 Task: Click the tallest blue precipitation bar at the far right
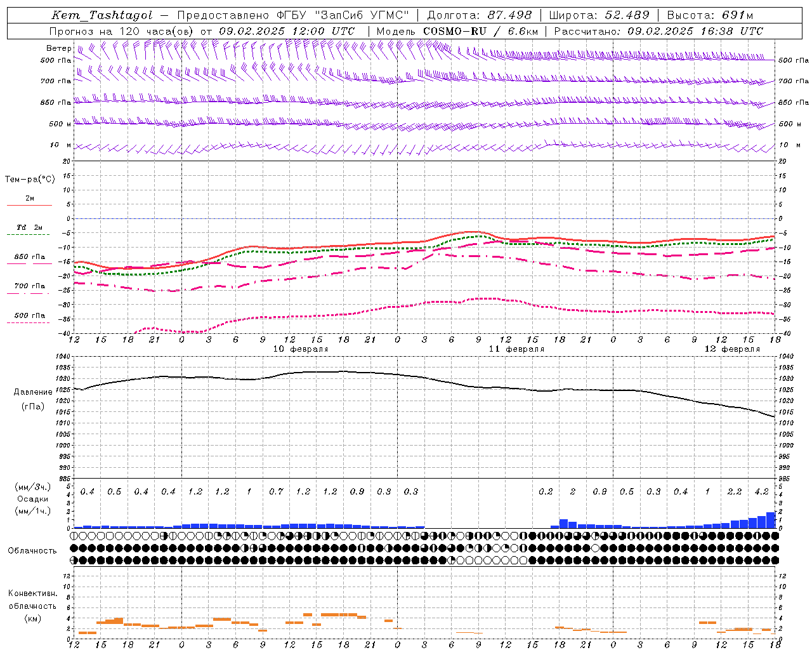click(x=771, y=520)
